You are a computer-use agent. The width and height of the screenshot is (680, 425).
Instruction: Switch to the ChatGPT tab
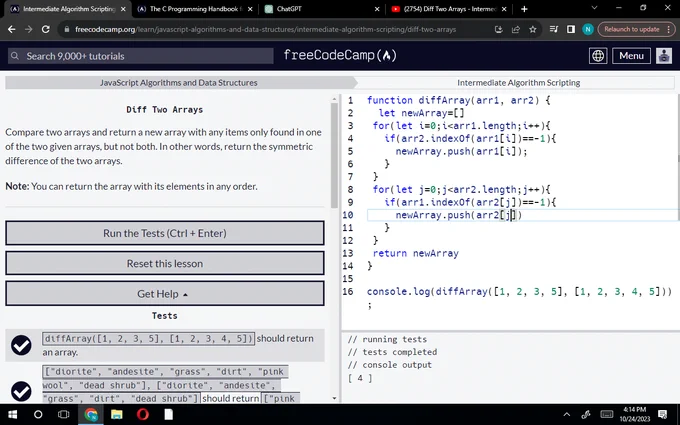point(320,9)
